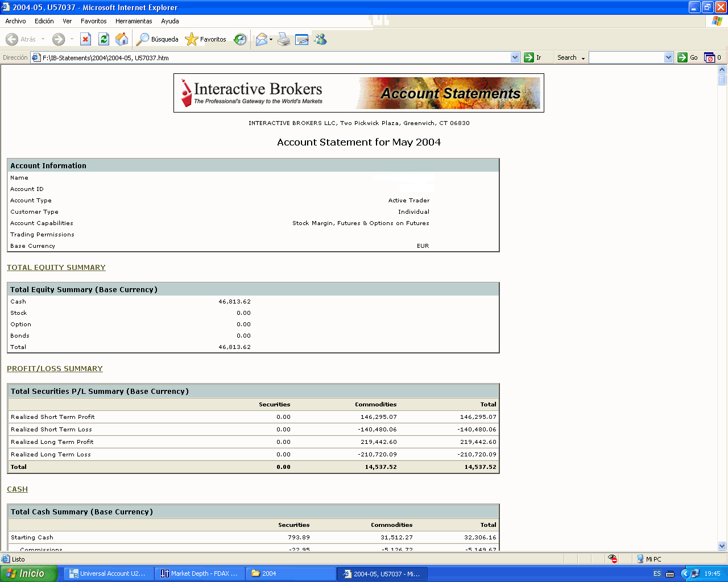The height and width of the screenshot is (582, 728).
Task: Click the Windows flag throbber icon
Action: pyautogui.click(x=717, y=21)
